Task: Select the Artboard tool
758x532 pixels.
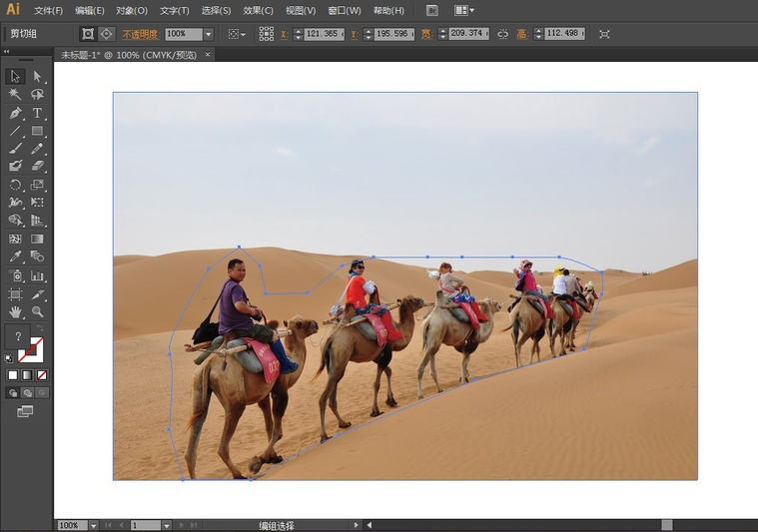Action: point(15,293)
